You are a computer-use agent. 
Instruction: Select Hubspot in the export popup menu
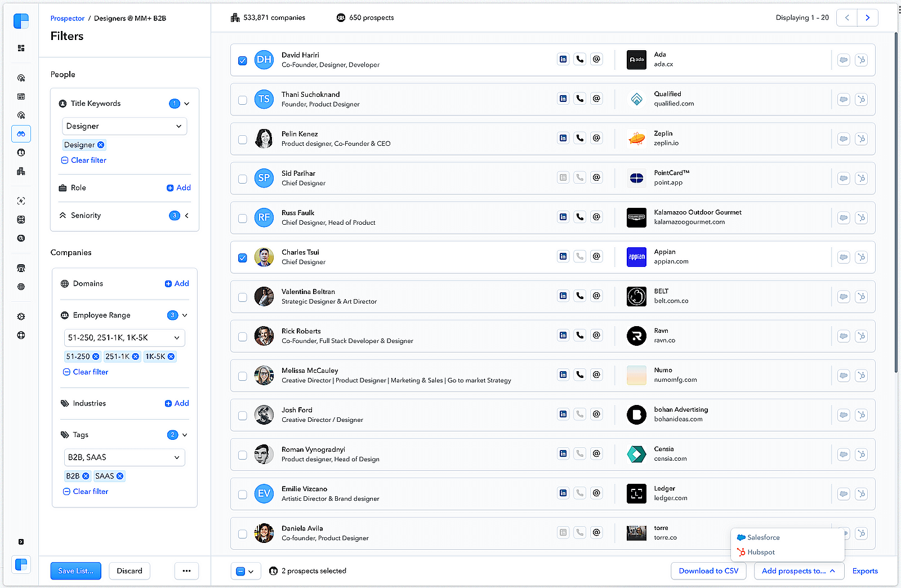[761, 552]
